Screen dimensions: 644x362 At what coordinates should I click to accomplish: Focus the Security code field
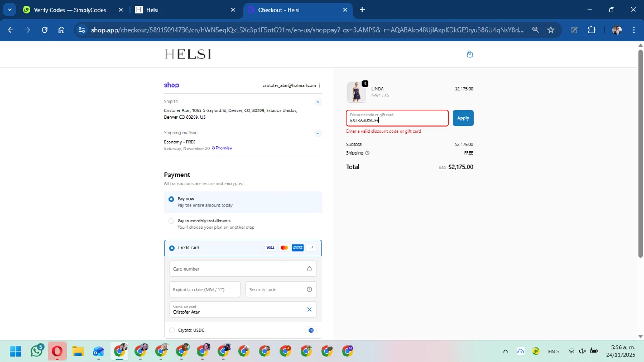[281, 289]
